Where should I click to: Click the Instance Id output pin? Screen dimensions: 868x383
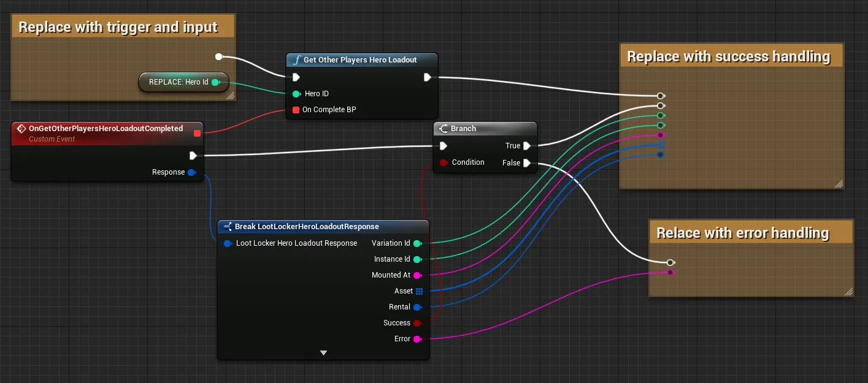pos(418,259)
